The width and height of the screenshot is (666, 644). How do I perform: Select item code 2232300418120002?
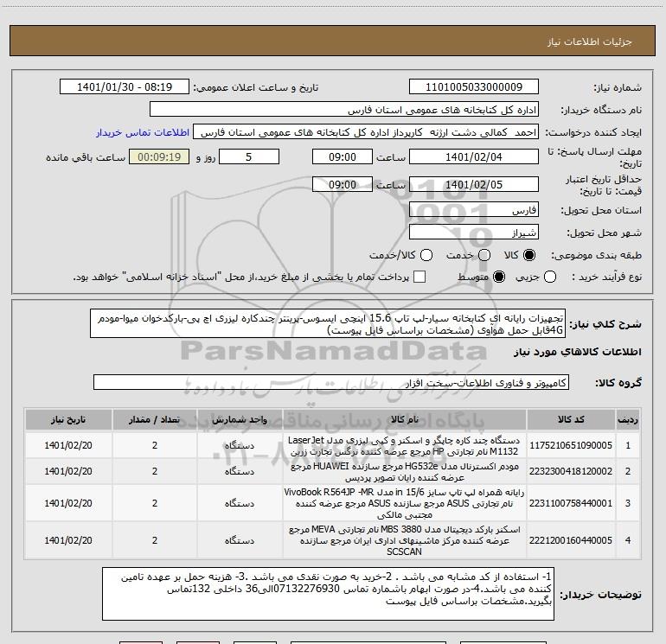point(571,471)
